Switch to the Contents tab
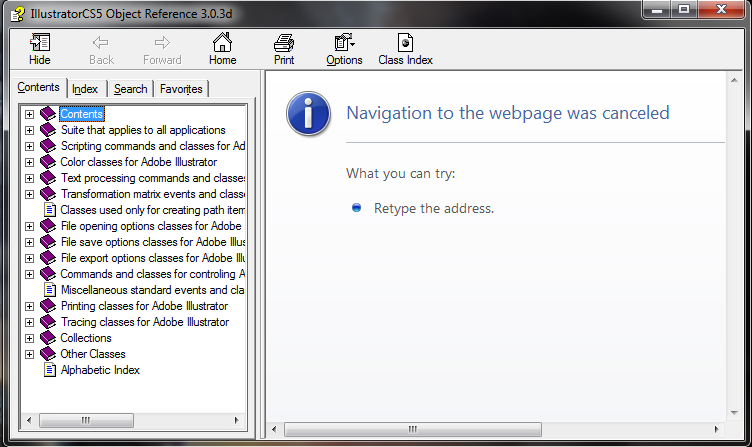The image size is (752, 447). point(38,87)
